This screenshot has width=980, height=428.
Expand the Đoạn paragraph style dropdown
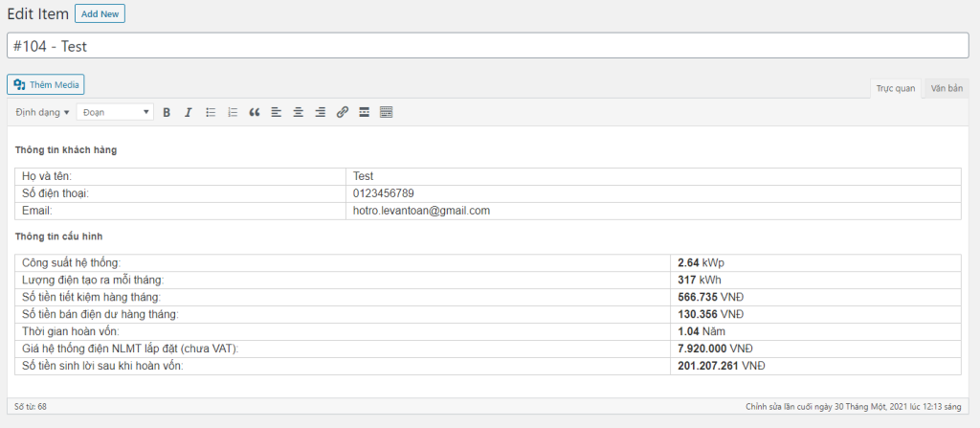[x=115, y=112]
